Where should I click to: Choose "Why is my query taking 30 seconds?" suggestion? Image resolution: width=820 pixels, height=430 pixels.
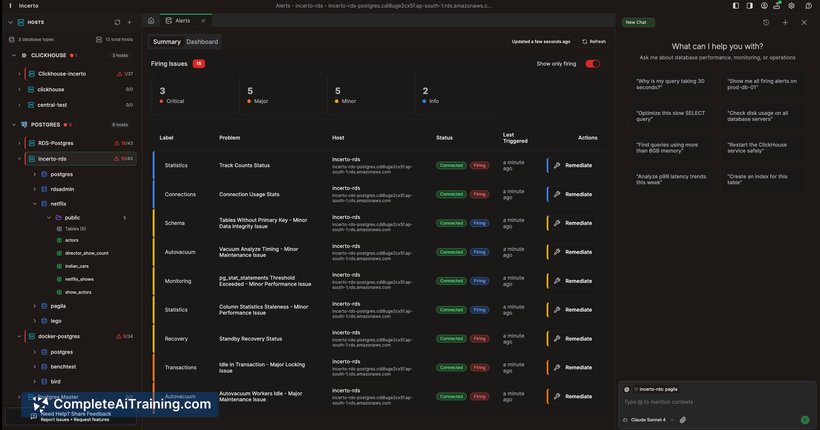[x=671, y=84]
